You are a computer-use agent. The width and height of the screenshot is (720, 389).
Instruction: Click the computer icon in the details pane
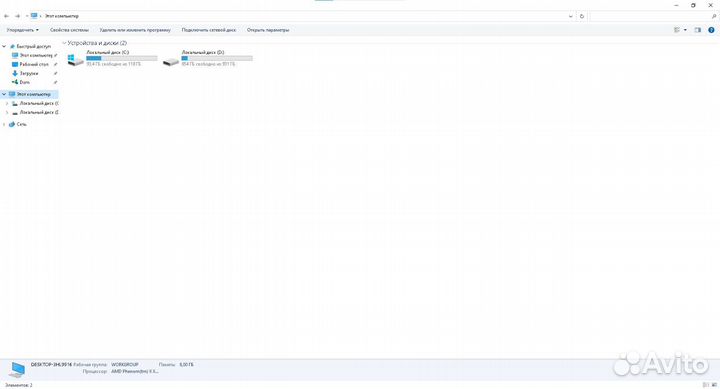[x=17, y=369]
